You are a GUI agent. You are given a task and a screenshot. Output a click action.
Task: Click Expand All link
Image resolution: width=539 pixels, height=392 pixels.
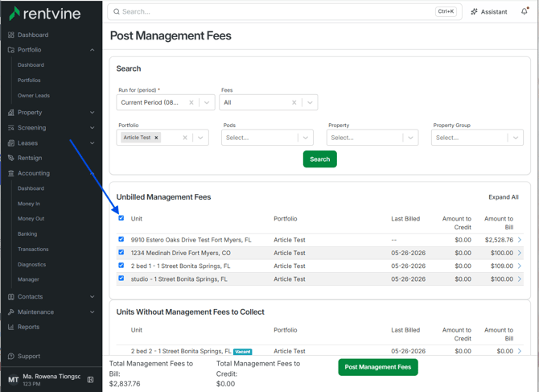(504, 197)
